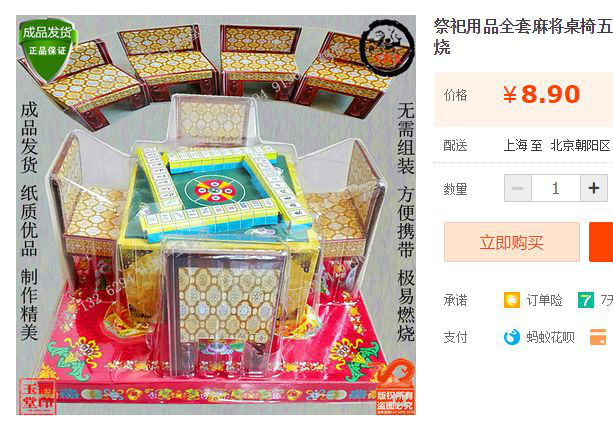Click the red 玉鹤堂 stamp watermark
The width and height of the screenshot is (613, 425).
pyautogui.click(x=38, y=397)
